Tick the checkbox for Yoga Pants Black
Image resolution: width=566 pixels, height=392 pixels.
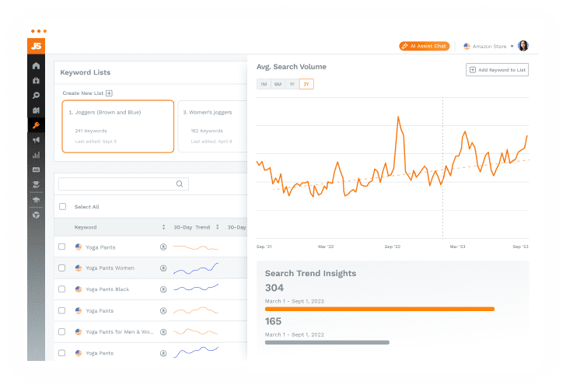pyautogui.click(x=62, y=289)
